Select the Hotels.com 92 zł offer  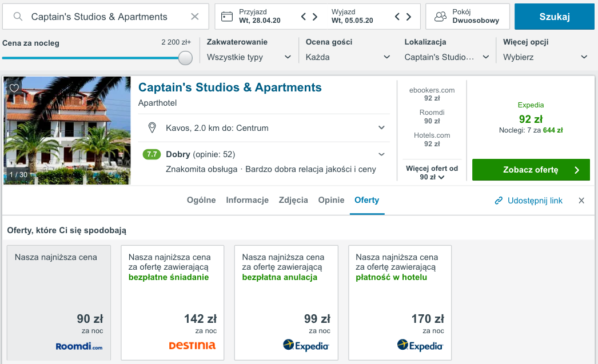(x=432, y=139)
